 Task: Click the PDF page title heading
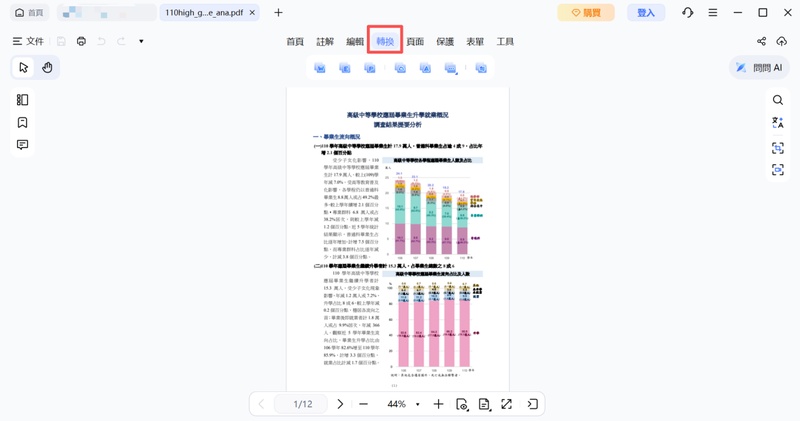tap(397, 119)
